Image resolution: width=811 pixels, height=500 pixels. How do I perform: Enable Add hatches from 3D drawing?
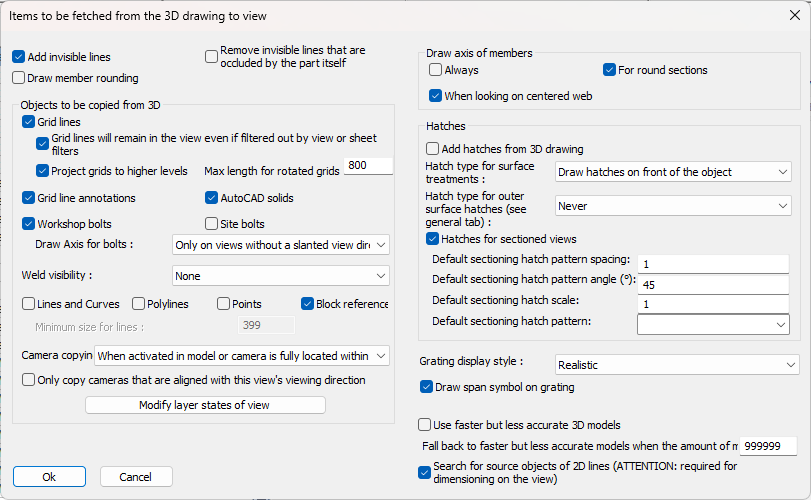pos(434,149)
